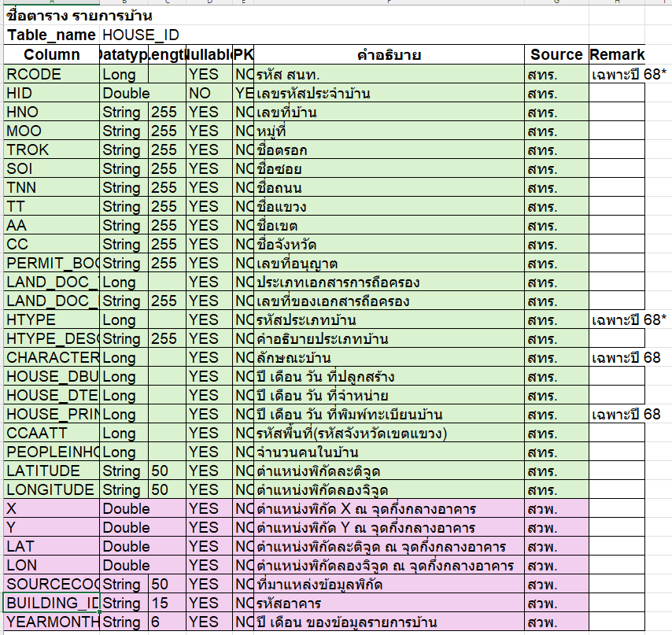Click the 'Y' column name cell
This screenshot has height=635, width=672.
click(51, 527)
